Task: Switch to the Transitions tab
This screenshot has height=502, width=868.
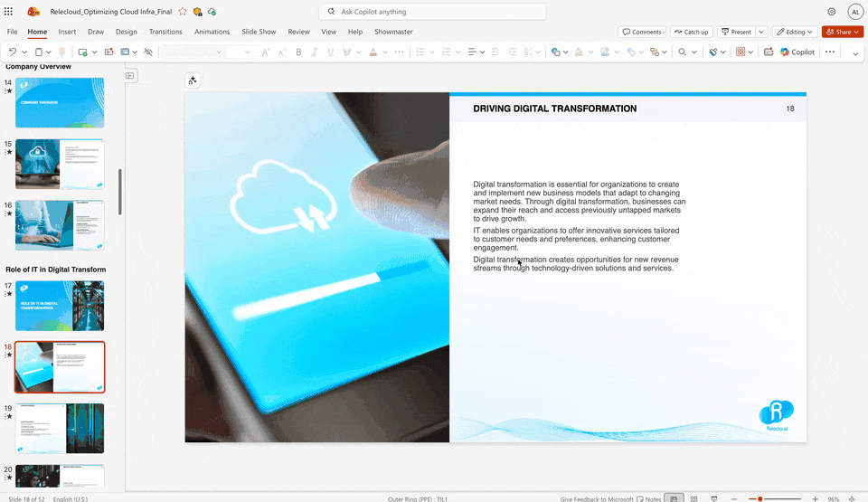Action: click(x=165, y=32)
